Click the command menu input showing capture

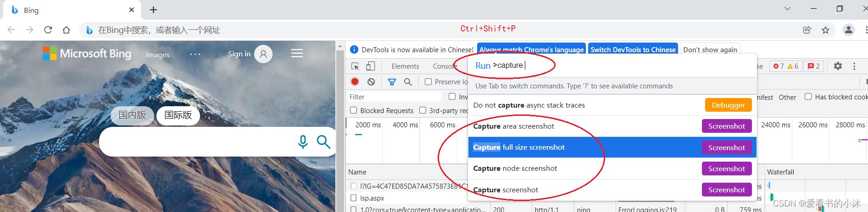[612, 65]
